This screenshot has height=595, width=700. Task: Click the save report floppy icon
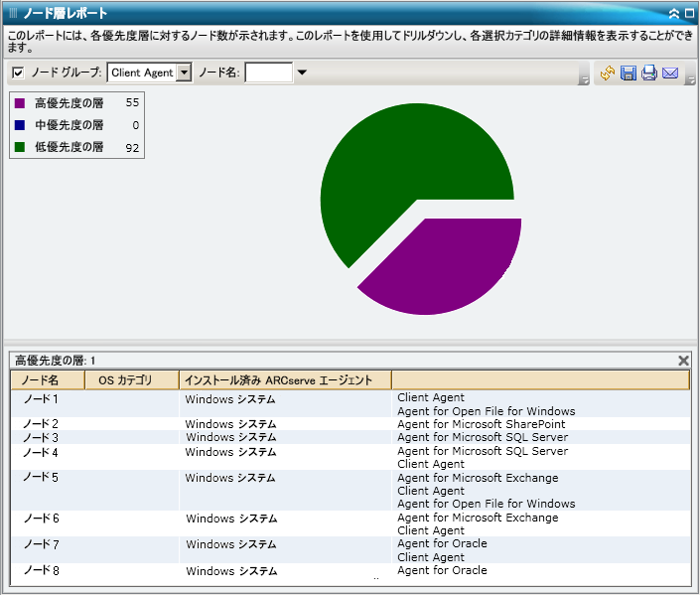click(629, 74)
